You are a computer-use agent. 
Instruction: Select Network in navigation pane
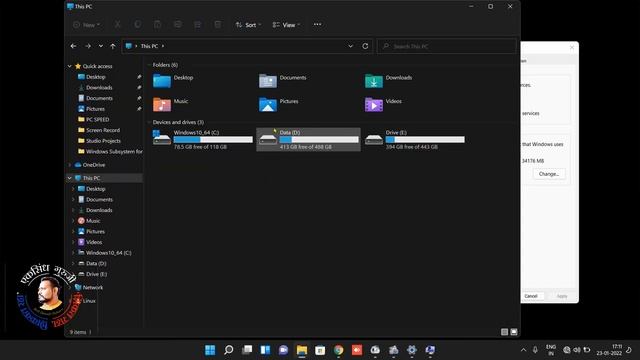point(92,287)
